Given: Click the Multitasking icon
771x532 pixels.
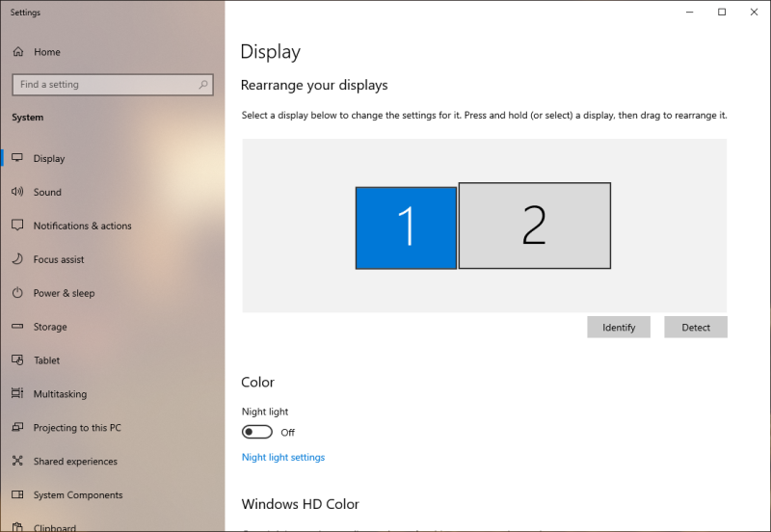Looking at the screenshot, I should click(17, 393).
